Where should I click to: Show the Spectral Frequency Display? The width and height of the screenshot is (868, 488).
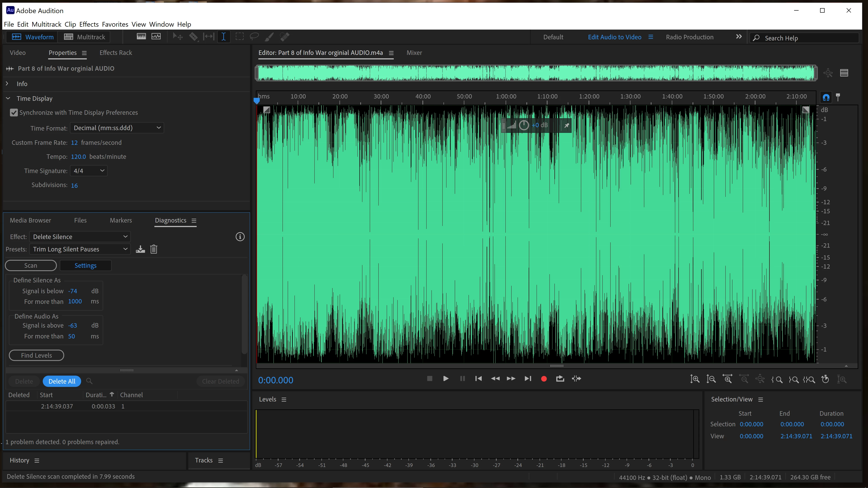[141, 37]
